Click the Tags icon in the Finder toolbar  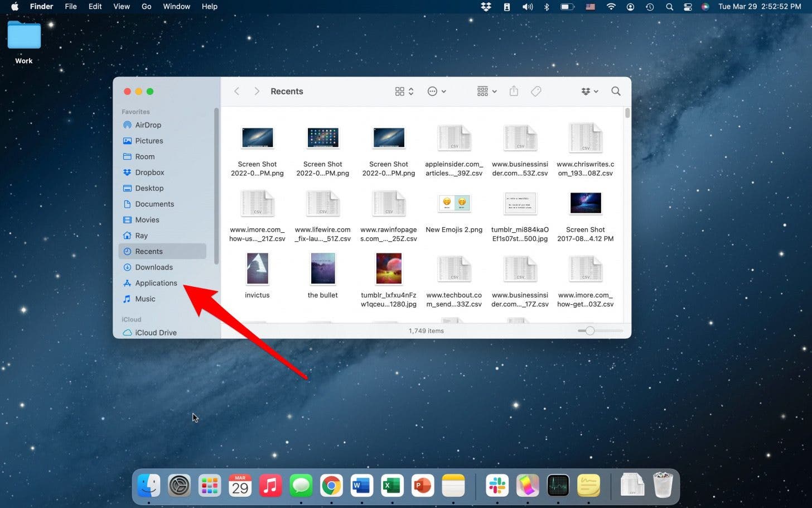point(535,91)
